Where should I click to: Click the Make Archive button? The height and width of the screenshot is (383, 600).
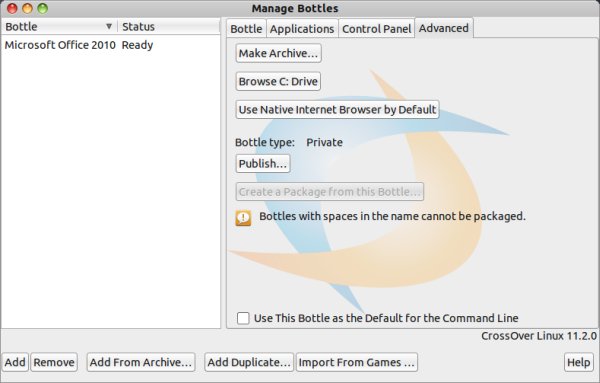279,53
